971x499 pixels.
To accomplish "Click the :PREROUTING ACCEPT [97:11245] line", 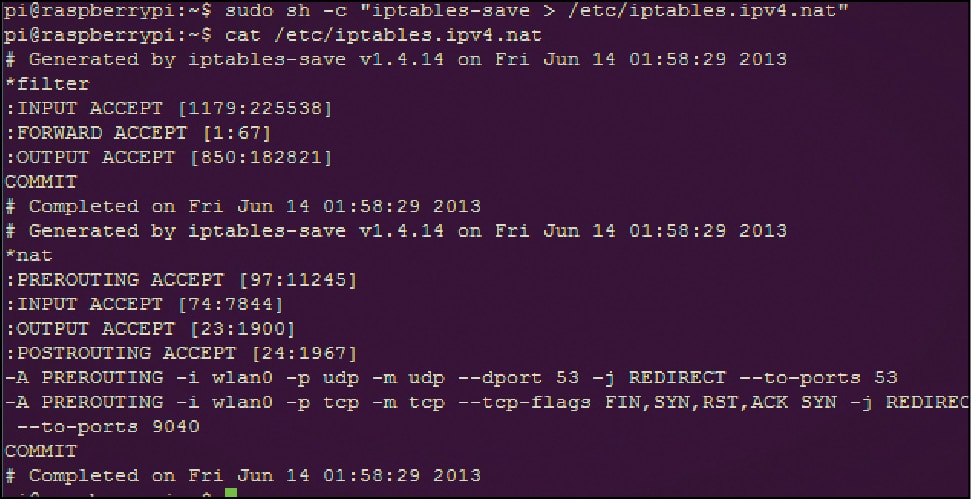I will [x=180, y=279].
